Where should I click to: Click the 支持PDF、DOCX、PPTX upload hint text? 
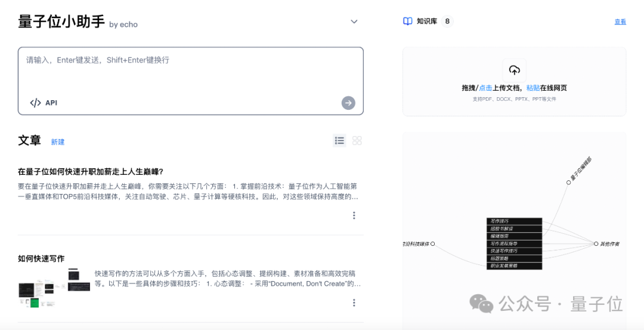pos(514,100)
